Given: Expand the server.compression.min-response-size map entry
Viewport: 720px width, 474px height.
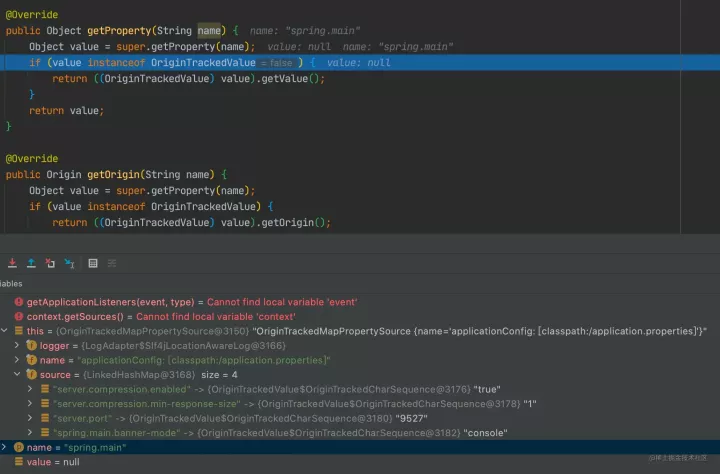Looking at the screenshot, I should pos(30,403).
